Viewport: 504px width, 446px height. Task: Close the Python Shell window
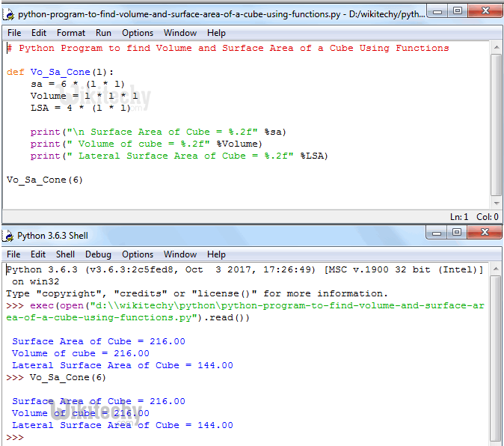click(485, 233)
